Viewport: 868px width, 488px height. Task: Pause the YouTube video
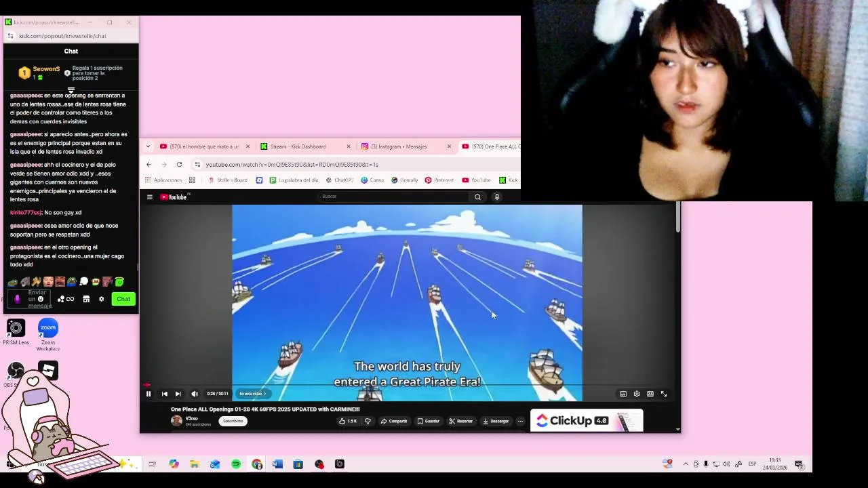[x=149, y=394]
